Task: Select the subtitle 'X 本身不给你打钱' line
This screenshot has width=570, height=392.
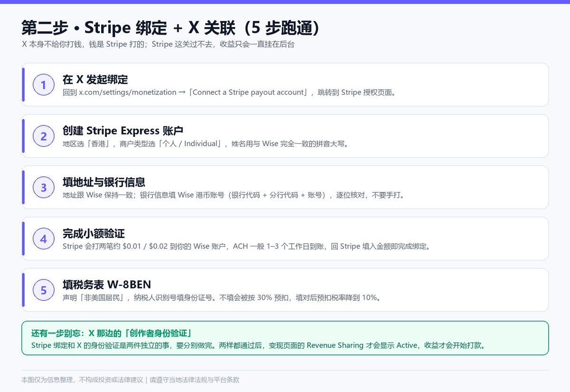Action: coord(158,44)
